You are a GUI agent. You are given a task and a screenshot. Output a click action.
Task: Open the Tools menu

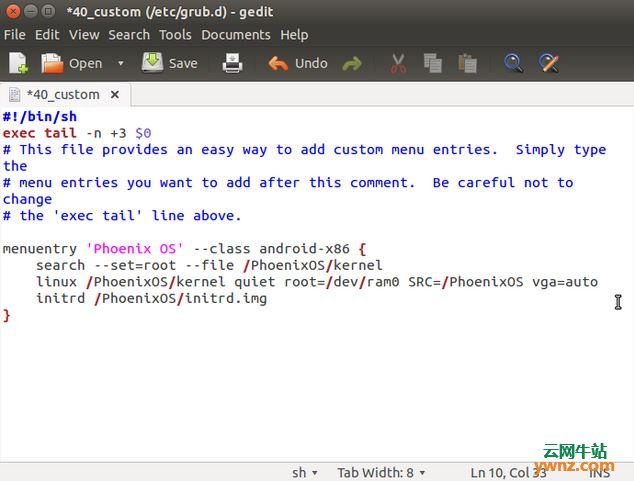pos(175,35)
